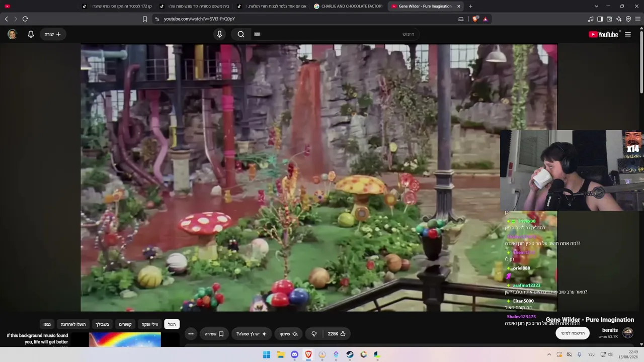Switch keyboard language indicator
The width and height of the screenshot is (644, 362).
point(591,354)
